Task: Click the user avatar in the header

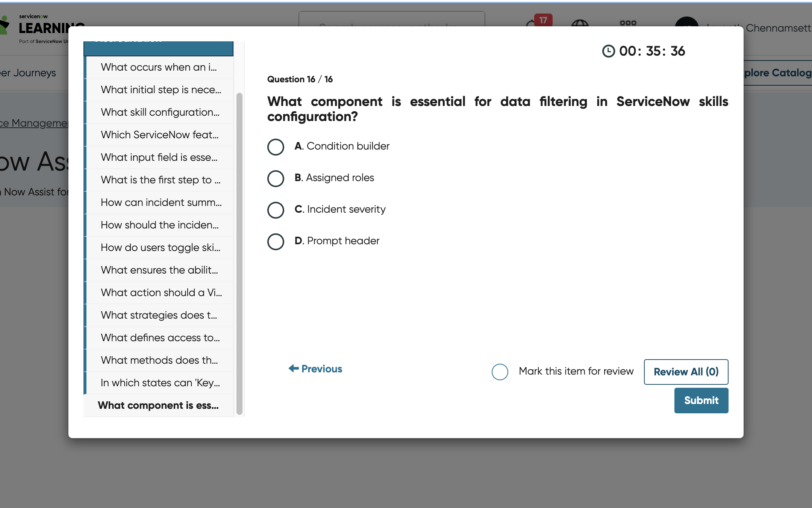Action: coord(686,21)
